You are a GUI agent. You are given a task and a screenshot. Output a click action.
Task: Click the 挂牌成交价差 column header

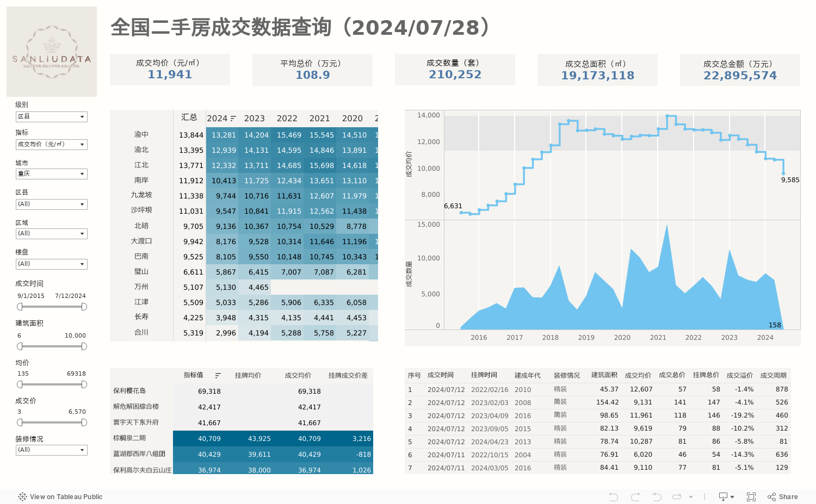[348, 375]
